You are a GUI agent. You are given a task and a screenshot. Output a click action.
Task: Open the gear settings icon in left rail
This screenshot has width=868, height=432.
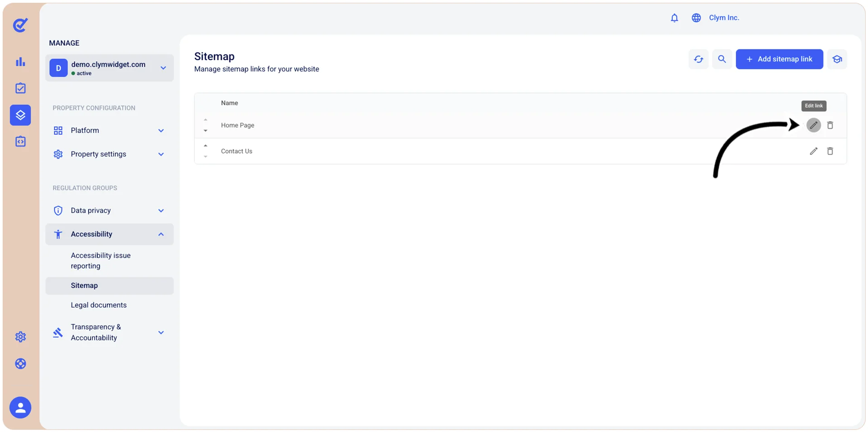click(x=20, y=337)
